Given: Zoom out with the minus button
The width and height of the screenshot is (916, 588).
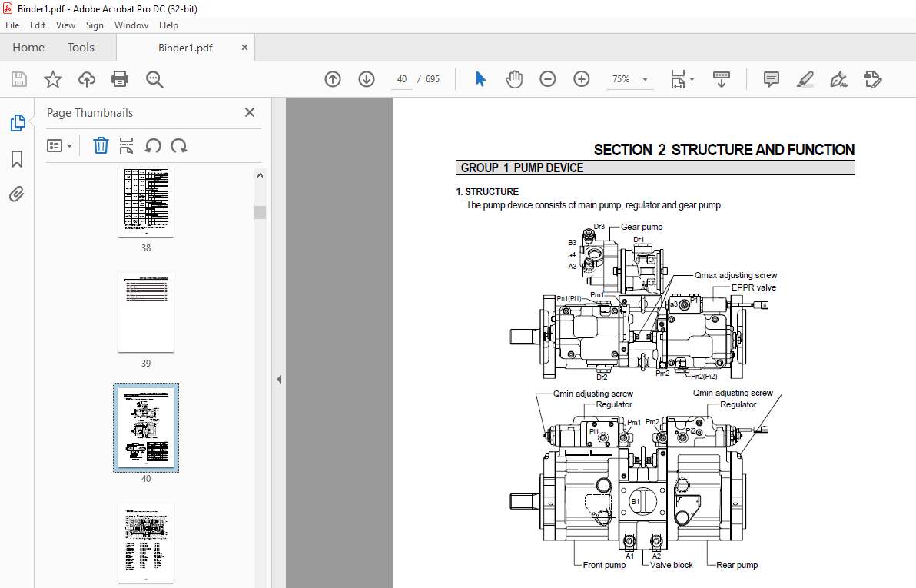Looking at the screenshot, I should click(x=547, y=79).
